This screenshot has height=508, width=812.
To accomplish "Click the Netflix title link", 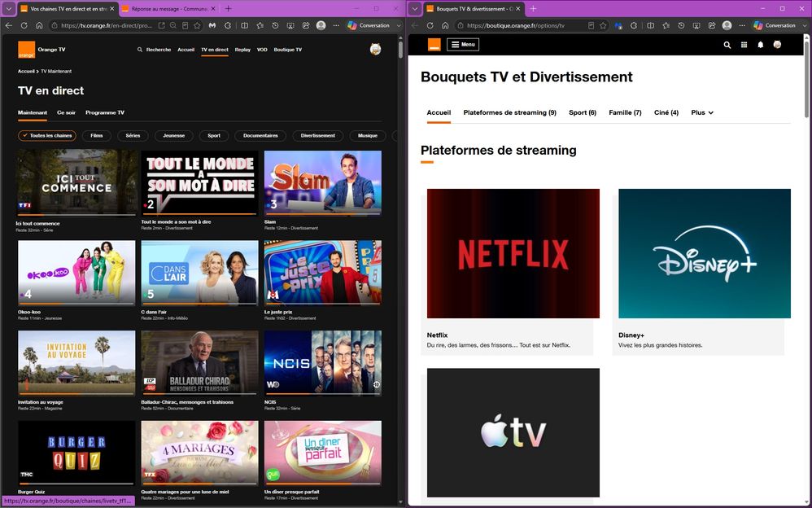I will coord(437,335).
